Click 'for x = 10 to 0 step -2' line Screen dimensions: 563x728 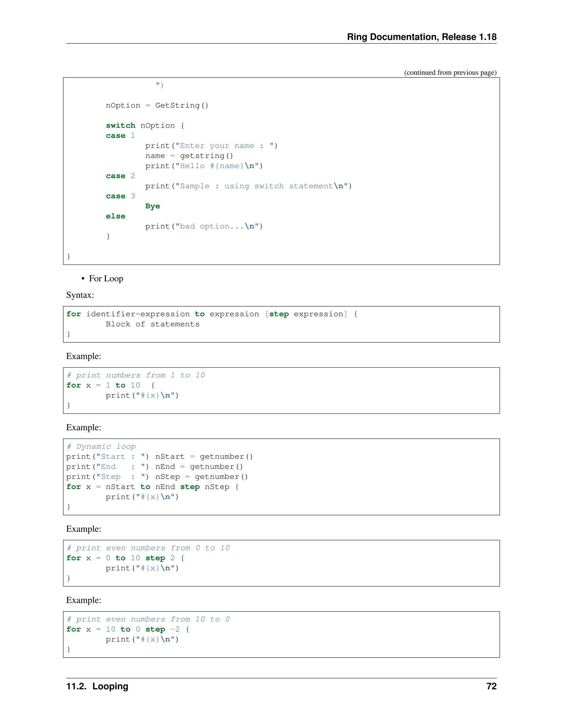[128, 630]
